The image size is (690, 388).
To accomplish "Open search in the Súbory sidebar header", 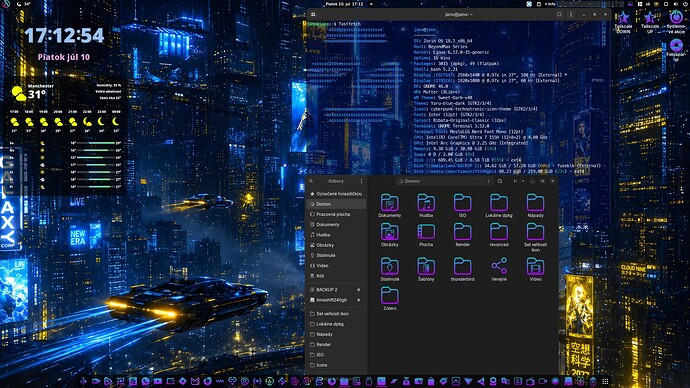I will point(311,181).
